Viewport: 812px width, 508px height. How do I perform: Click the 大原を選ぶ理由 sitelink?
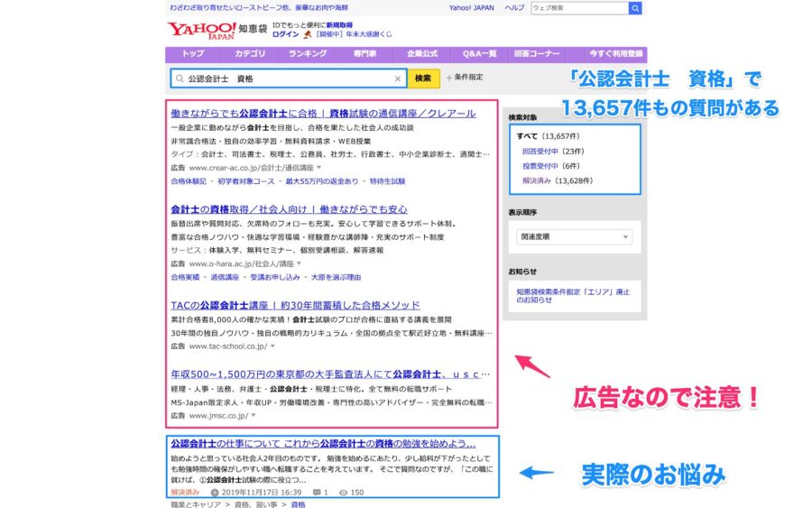(336, 277)
